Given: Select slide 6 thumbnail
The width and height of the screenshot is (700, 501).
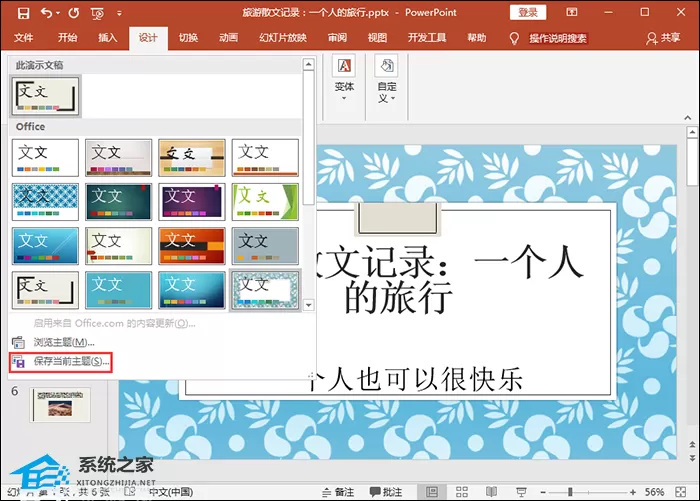Looking at the screenshot, I should coord(60,405).
